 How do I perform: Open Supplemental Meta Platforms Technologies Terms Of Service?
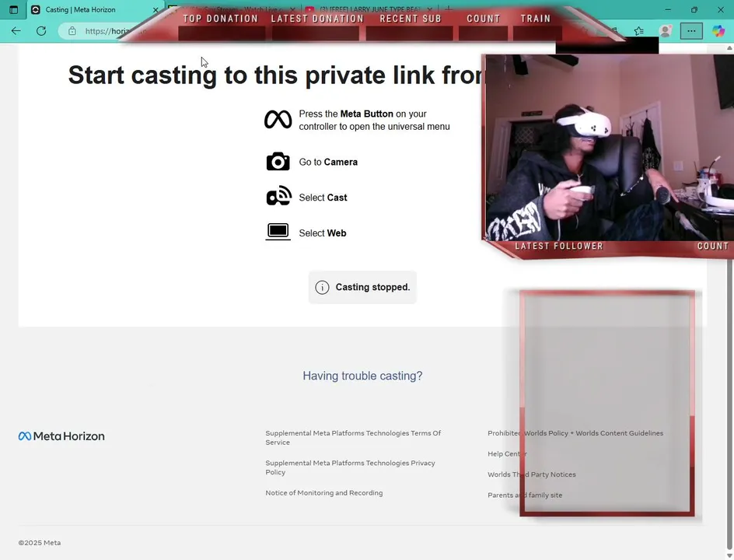(x=353, y=437)
